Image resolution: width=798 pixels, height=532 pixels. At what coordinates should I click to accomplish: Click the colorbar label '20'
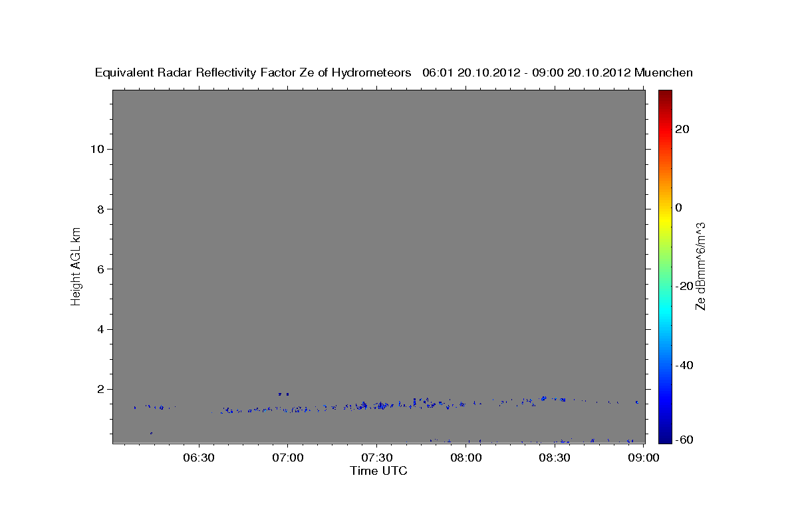pyautogui.click(x=682, y=129)
